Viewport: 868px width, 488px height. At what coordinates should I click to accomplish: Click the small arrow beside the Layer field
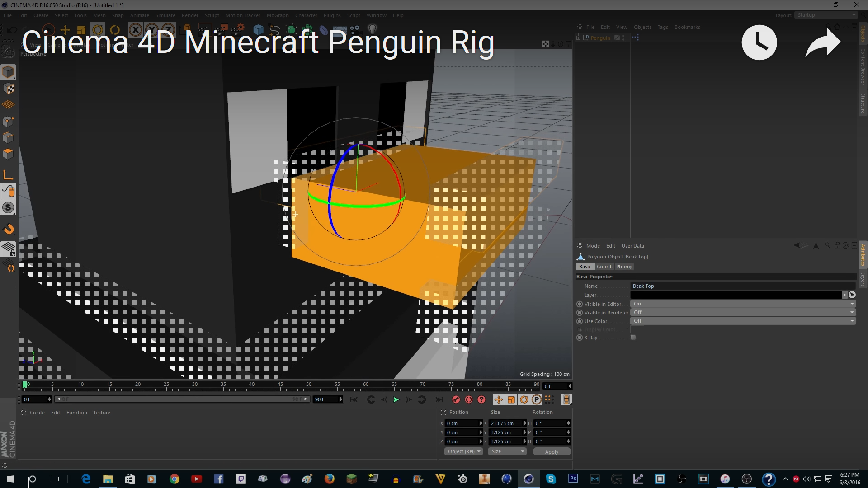point(845,295)
